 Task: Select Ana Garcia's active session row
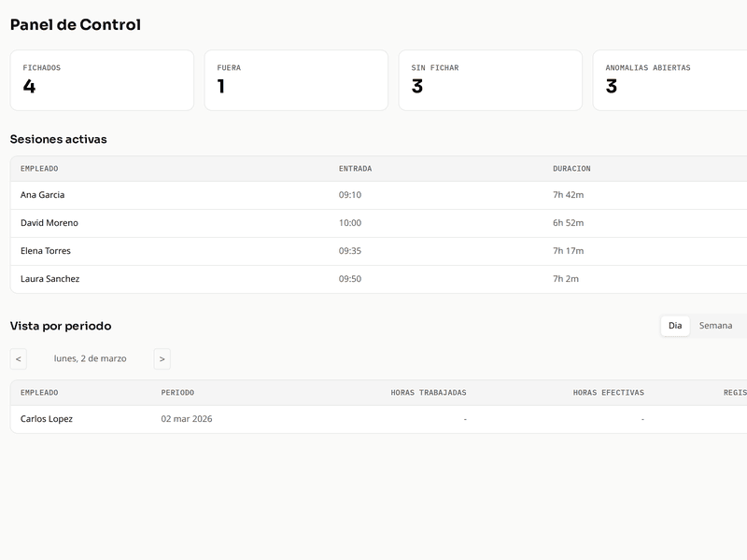pos(280,195)
